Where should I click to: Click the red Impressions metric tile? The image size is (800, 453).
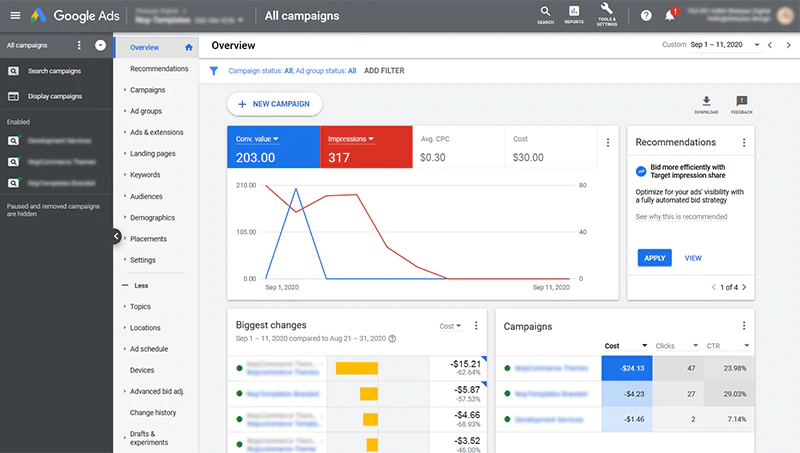[365, 148]
